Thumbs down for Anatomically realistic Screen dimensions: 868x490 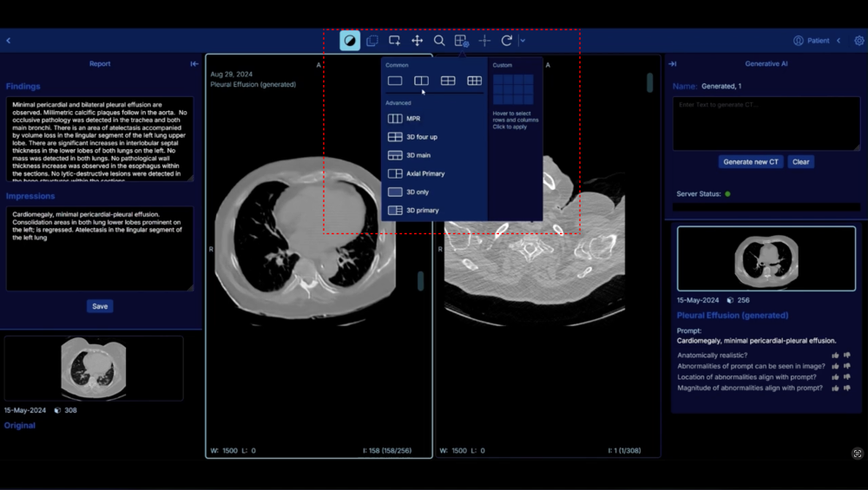coord(847,356)
